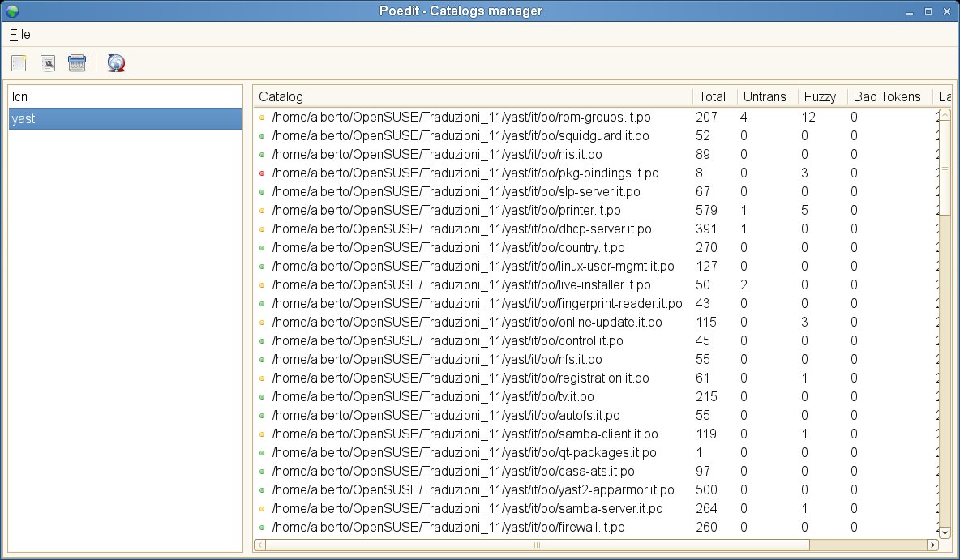
Task: Open the edit project properties icon
Action: click(x=48, y=63)
